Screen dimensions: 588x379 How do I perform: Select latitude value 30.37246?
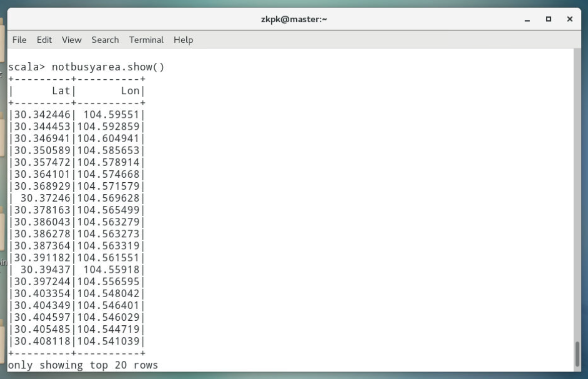(45, 198)
